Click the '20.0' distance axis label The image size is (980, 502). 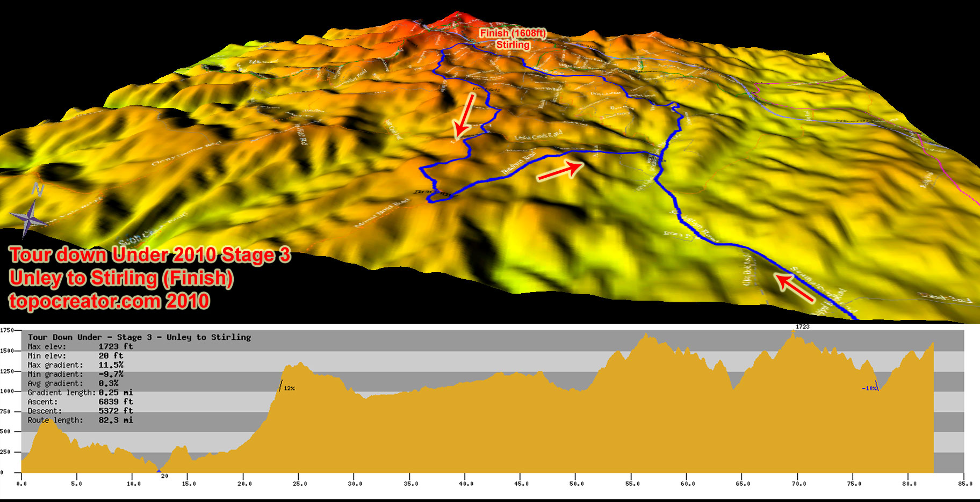(x=244, y=484)
